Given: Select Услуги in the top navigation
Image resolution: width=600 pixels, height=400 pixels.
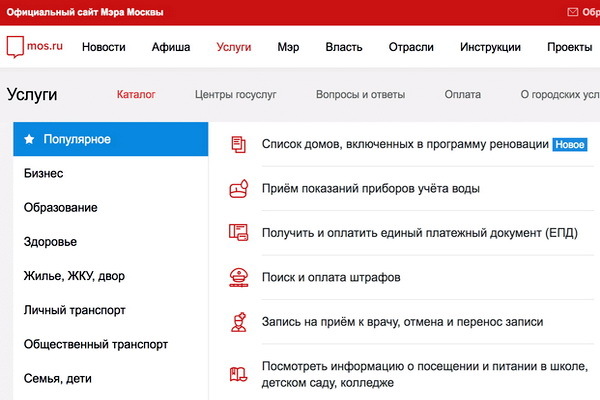Looking at the screenshot, I should click(x=234, y=47).
